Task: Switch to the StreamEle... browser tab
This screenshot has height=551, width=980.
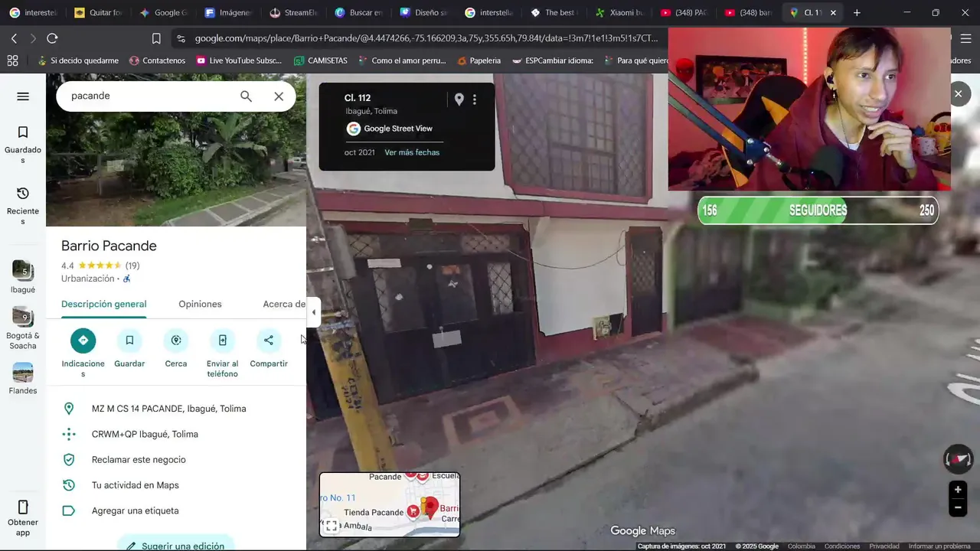Action: (x=295, y=13)
